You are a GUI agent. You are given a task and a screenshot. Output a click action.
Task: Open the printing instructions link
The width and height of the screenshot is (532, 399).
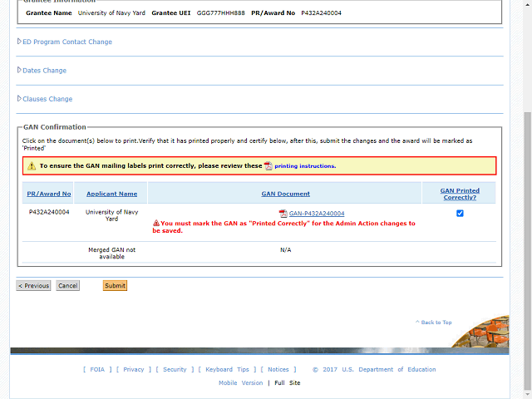click(x=305, y=166)
